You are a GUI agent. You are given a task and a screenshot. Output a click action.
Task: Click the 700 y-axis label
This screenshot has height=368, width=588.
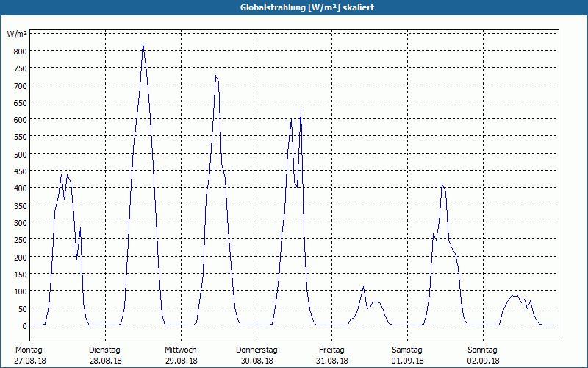pos(21,85)
